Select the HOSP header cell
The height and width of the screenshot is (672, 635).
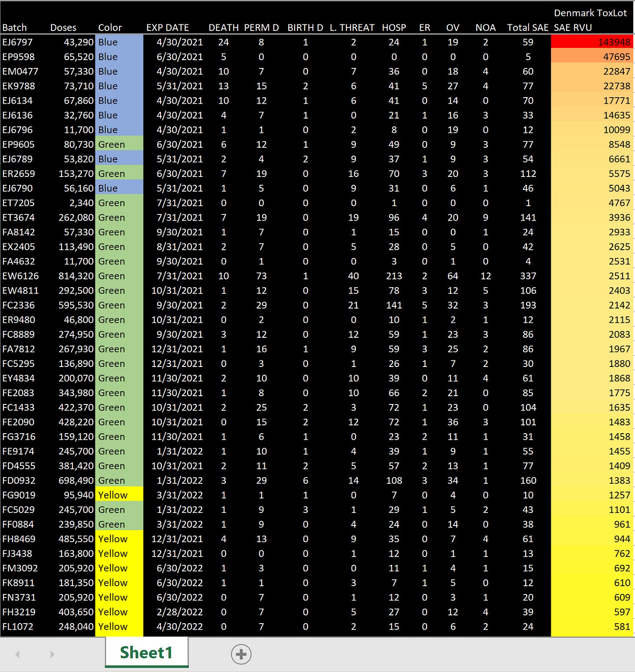tap(394, 27)
